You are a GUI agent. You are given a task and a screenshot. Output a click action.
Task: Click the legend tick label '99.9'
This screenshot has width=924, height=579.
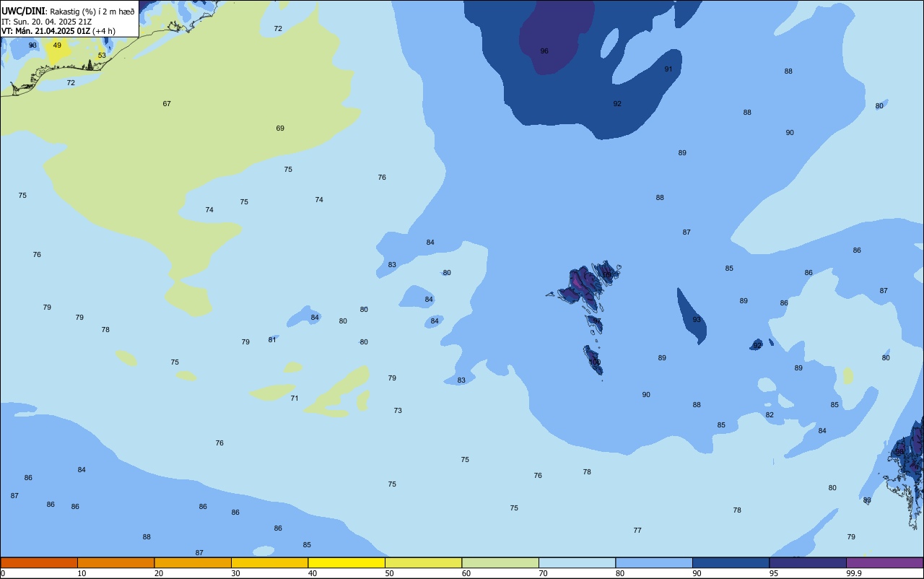tap(854, 573)
